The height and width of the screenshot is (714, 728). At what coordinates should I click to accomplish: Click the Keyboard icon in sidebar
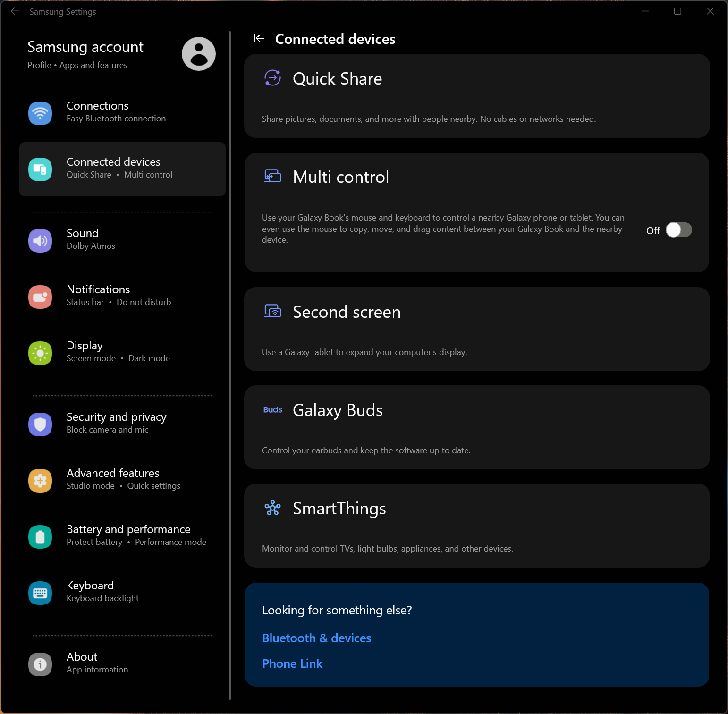coord(40,593)
